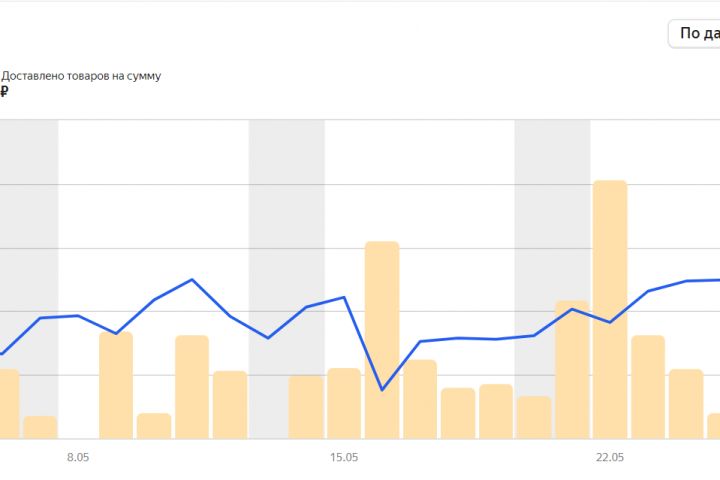The image size is (720, 480).
Task: Click the cut-off orange bar at the right edge
Action: [x=713, y=426]
